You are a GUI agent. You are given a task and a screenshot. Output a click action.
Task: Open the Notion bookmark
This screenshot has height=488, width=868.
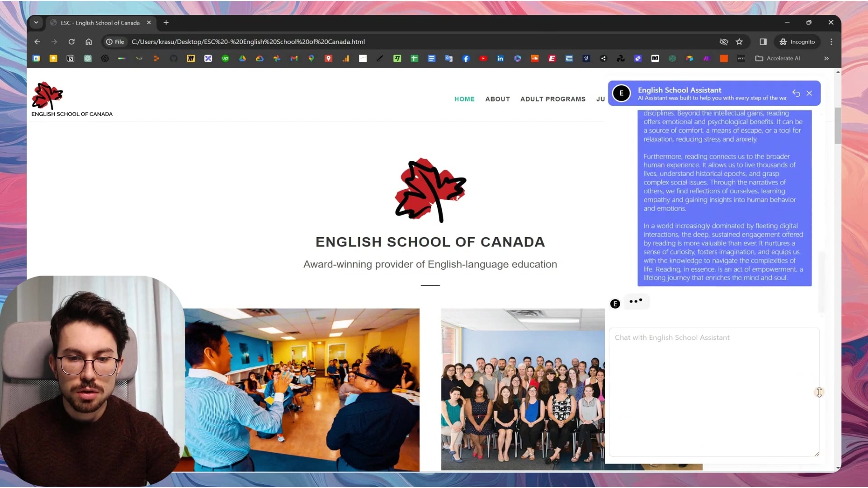tap(71, 58)
